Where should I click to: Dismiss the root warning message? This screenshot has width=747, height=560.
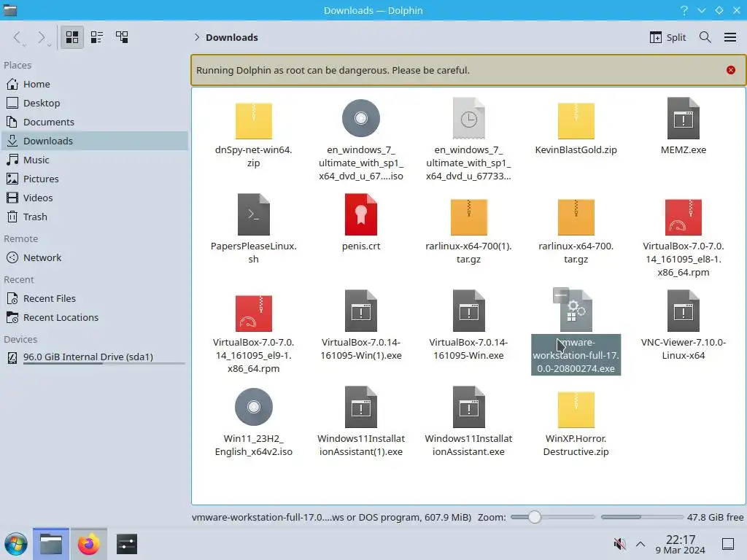[731, 70]
